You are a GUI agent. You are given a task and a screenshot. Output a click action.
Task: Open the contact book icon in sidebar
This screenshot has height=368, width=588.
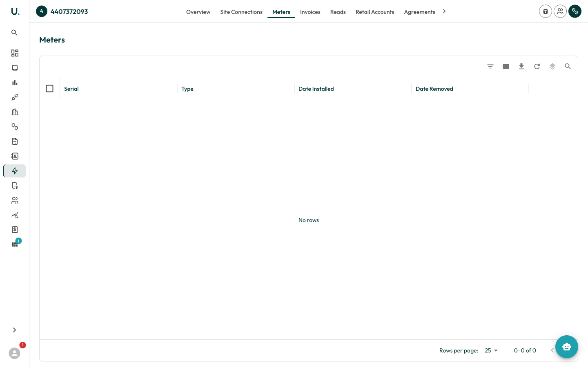pos(15,156)
